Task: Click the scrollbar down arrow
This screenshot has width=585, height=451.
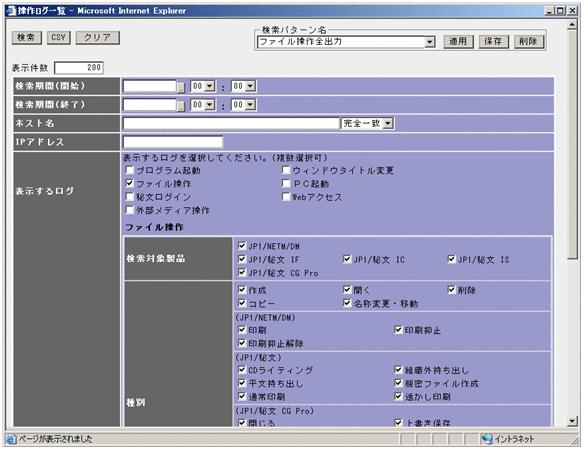Action: pyautogui.click(x=573, y=421)
